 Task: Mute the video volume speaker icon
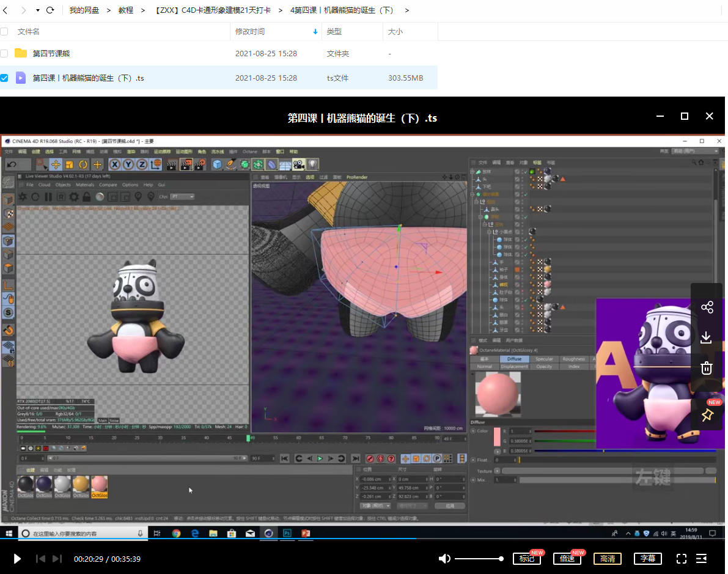tap(444, 559)
